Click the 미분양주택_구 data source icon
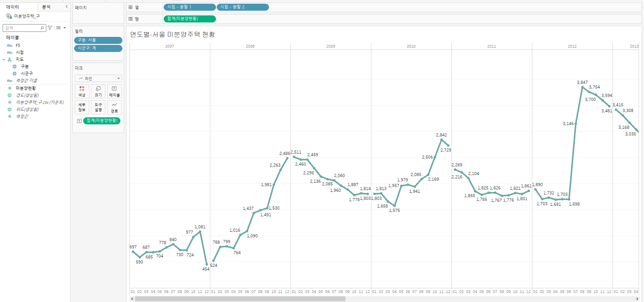Viewport: 644px width, 302px height. 9,16
